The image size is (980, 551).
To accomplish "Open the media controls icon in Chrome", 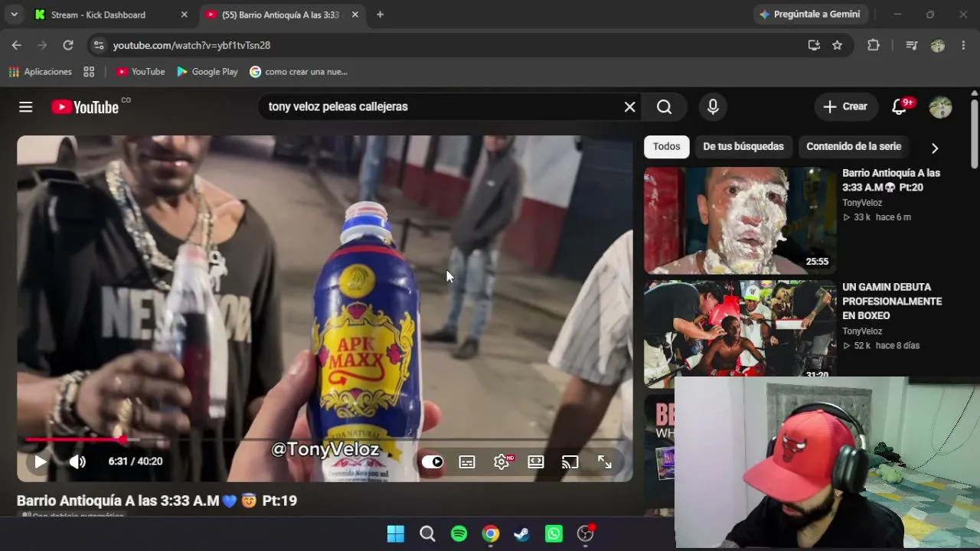I will [911, 45].
